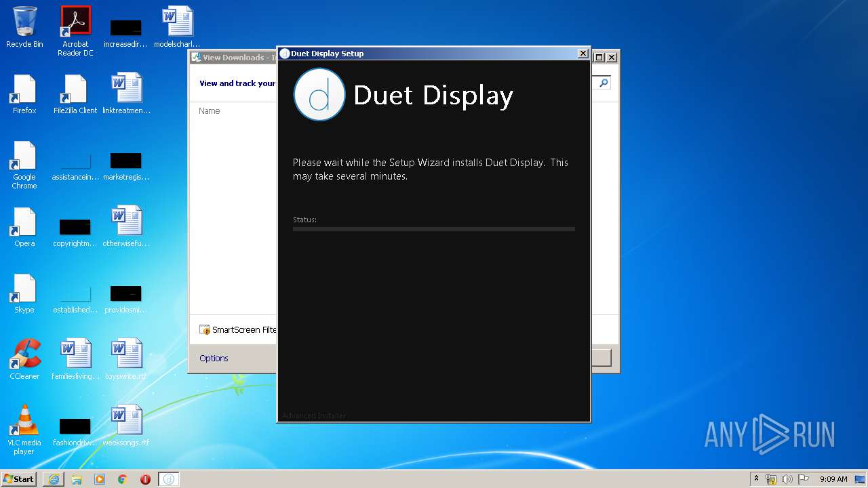This screenshot has width=868, height=488.
Task: Select the marketregis... desktop file
Action: 126,167
